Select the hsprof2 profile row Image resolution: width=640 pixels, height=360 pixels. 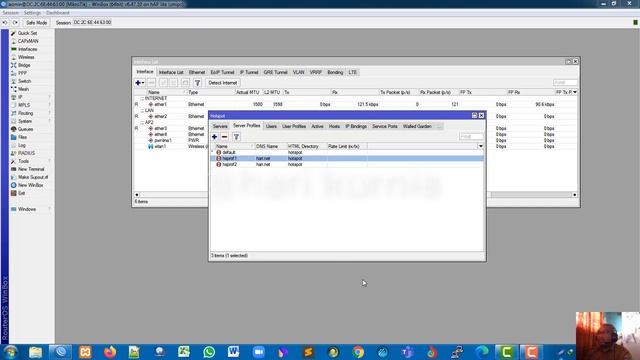click(347, 164)
